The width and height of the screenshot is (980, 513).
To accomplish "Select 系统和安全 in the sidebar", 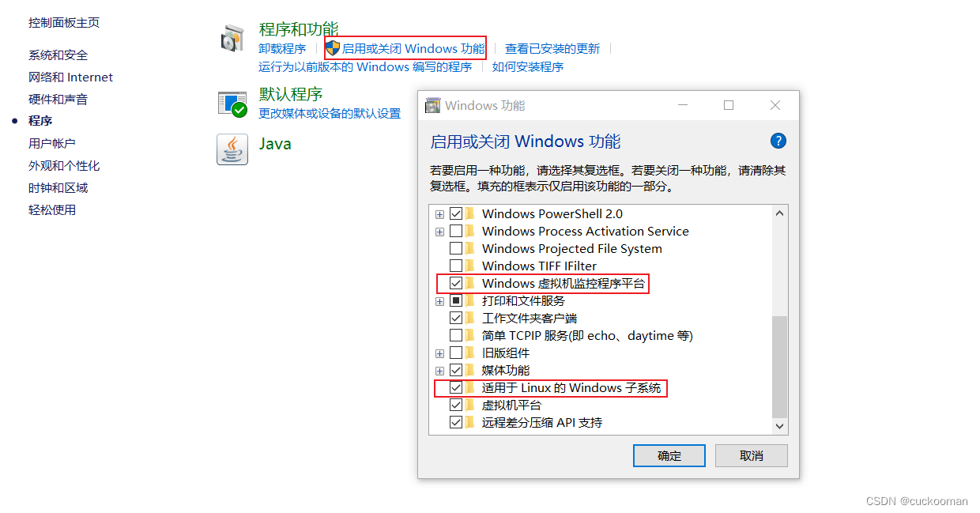I will click(58, 55).
